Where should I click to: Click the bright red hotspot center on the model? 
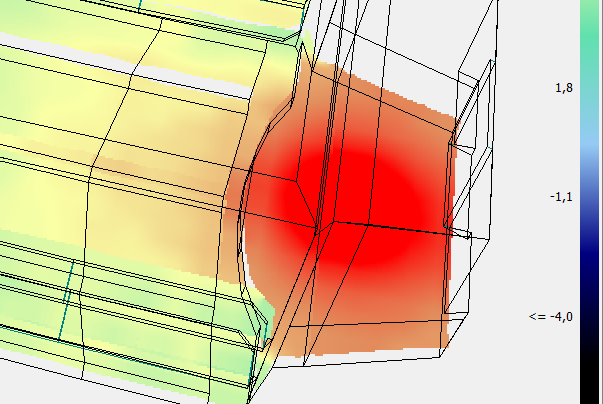(354, 208)
